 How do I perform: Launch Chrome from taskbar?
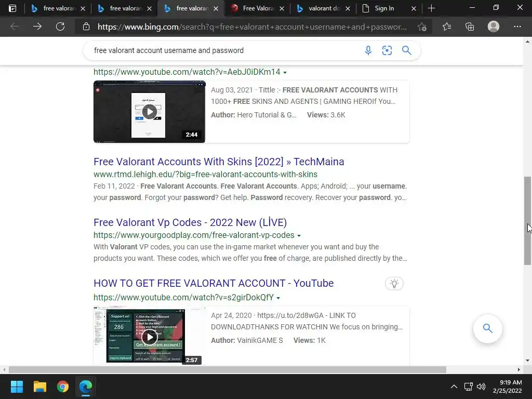click(63, 387)
